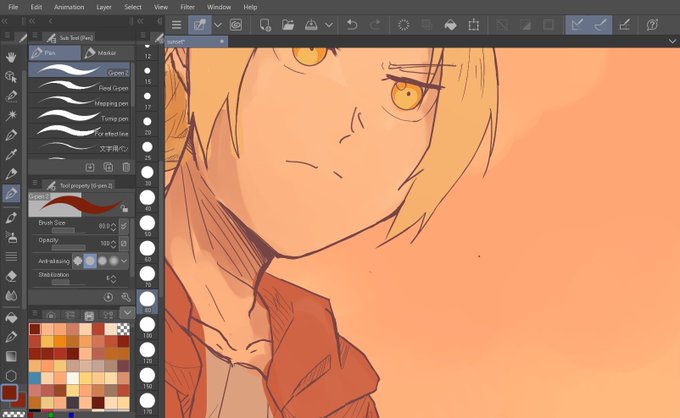Image resolution: width=680 pixels, height=418 pixels.
Task: Choose anti-aliasing none option
Action: click(78, 261)
